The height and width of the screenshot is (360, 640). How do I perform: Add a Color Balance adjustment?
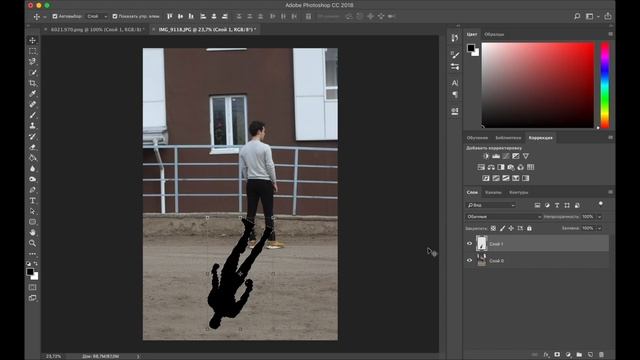(x=491, y=167)
